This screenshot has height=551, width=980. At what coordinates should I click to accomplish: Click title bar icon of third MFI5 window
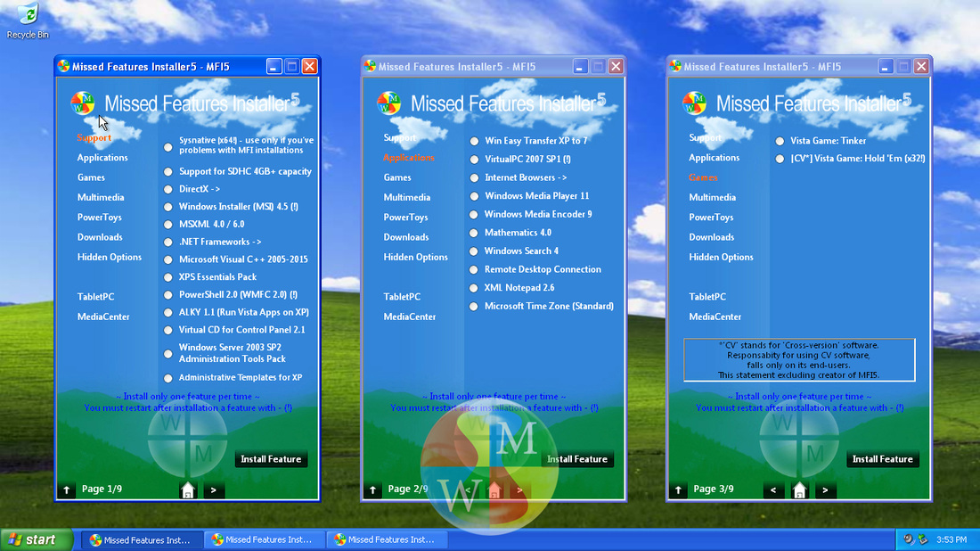point(675,66)
